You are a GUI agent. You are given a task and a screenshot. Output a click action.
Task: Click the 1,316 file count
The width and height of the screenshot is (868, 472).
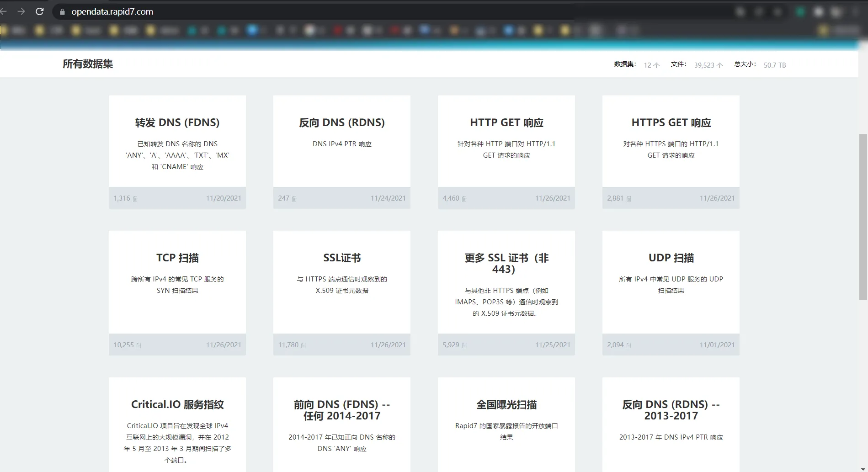(122, 198)
